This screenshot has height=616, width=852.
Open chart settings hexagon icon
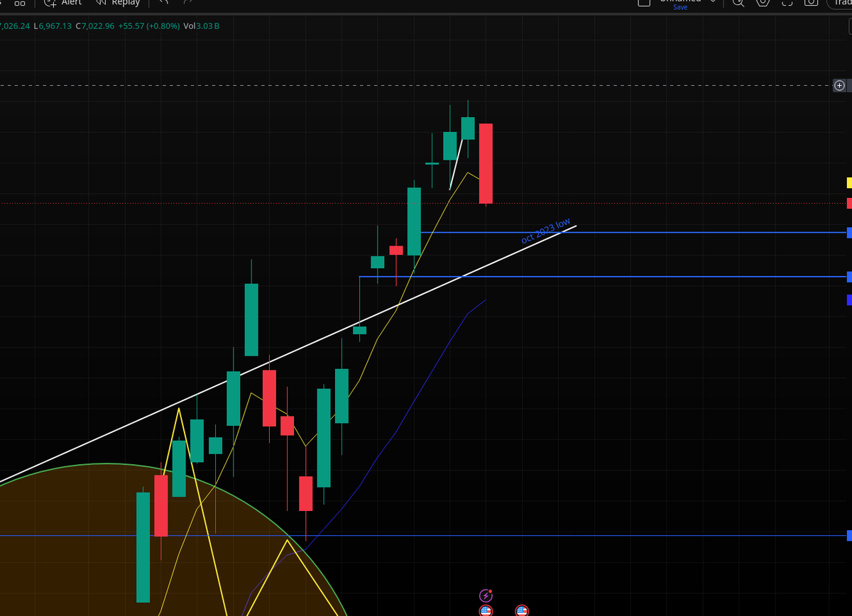click(x=763, y=3)
